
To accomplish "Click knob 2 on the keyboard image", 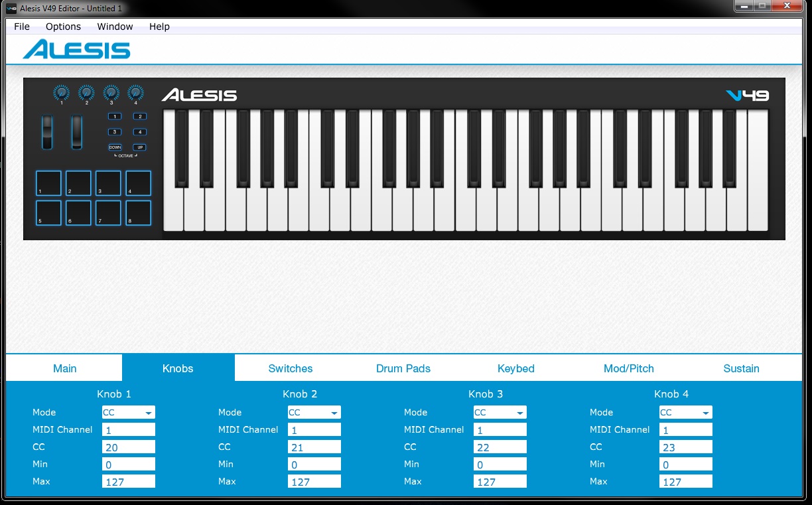I will [x=86, y=93].
